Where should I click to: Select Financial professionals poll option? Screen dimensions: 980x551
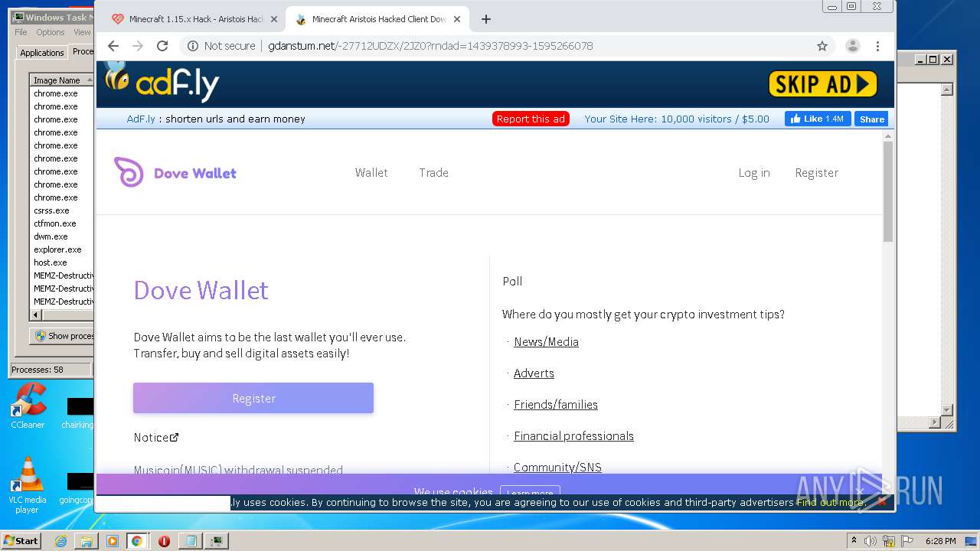[573, 436]
